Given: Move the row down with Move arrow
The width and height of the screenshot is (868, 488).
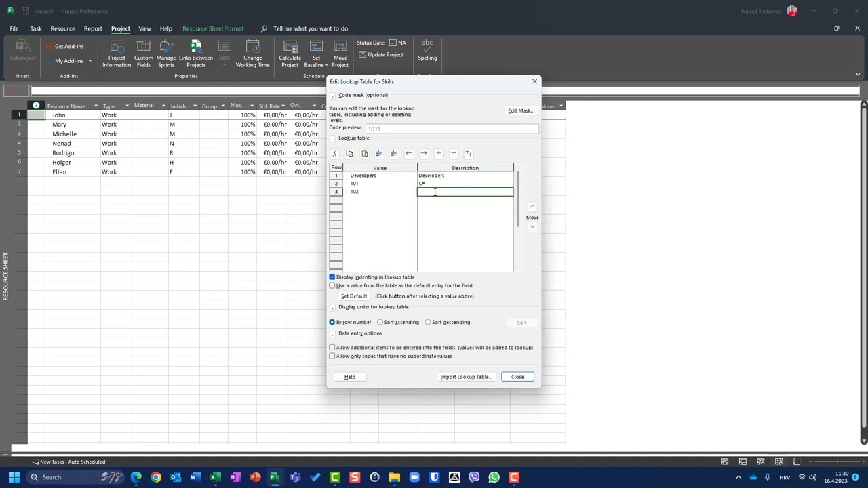Looking at the screenshot, I should click(532, 227).
